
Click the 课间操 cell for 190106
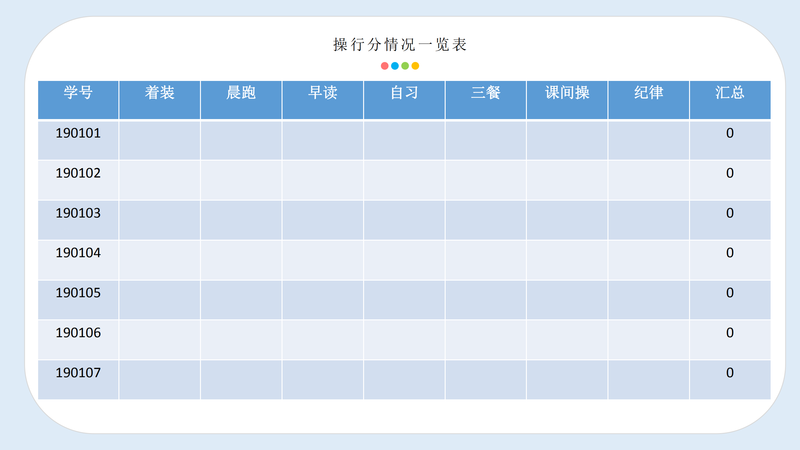click(x=567, y=340)
